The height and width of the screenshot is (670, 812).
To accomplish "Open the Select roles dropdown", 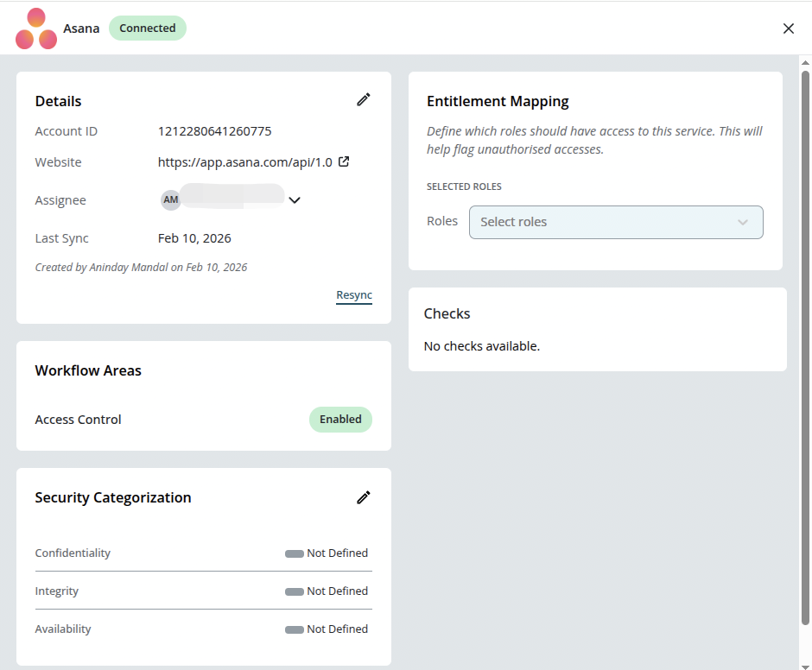I will click(x=616, y=222).
